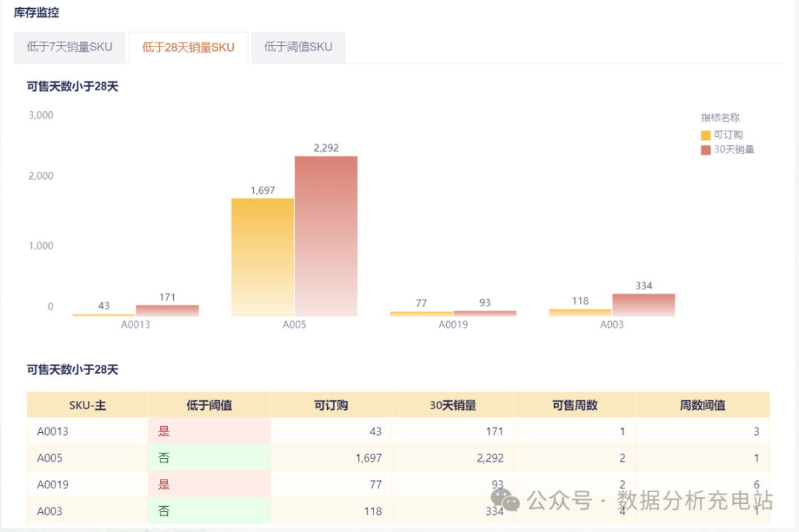This screenshot has width=799, height=532.
Task: Sort by the 30天销量 column header
Action: click(x=453, y=405)
